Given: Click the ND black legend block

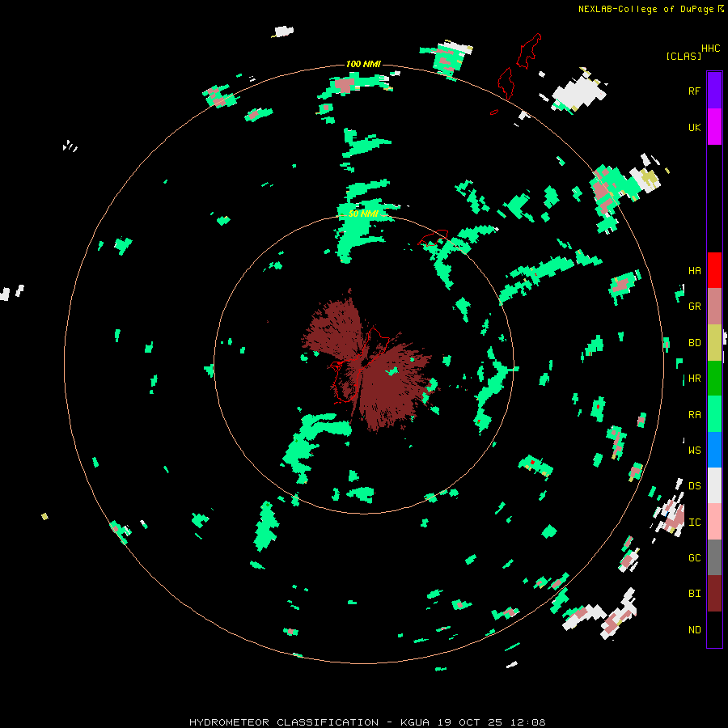Looking at the screenshot, I should click(x=714, y=629).
